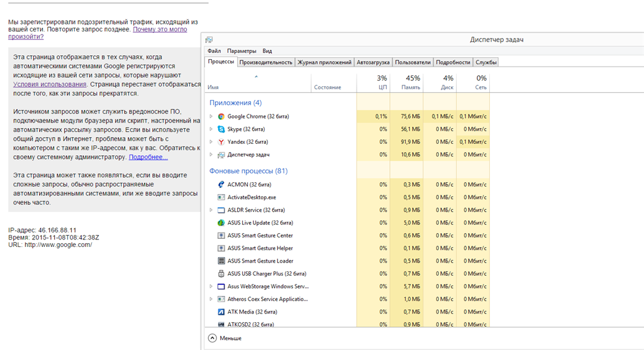Screen dimensions: 644x350
Task: Switch to the Пользователи tab
Action: [x=413, y=62]
